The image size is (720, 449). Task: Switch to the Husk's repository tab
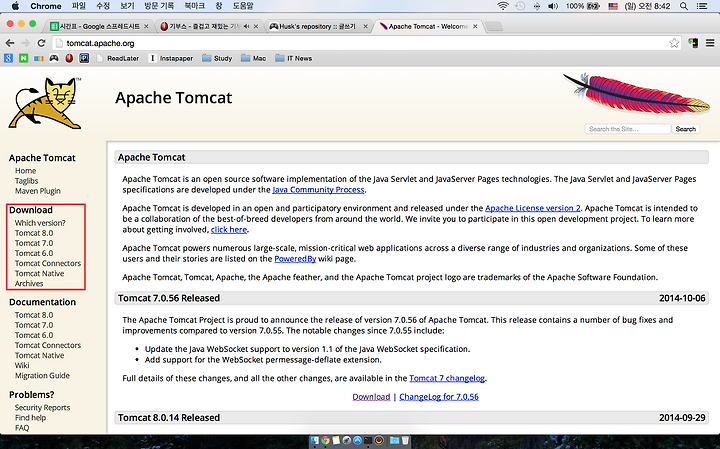point(318,27)
